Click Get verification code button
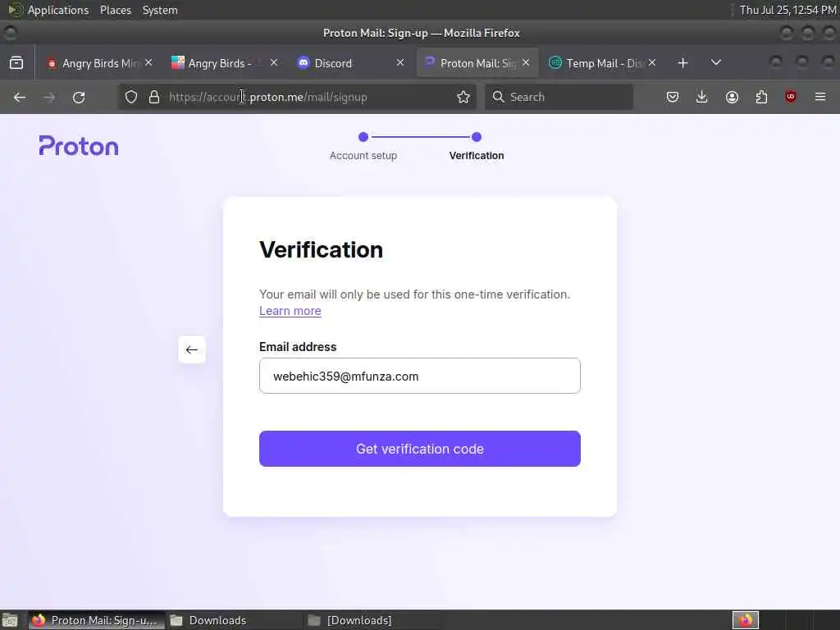840x630 pixels. point(420,449)
